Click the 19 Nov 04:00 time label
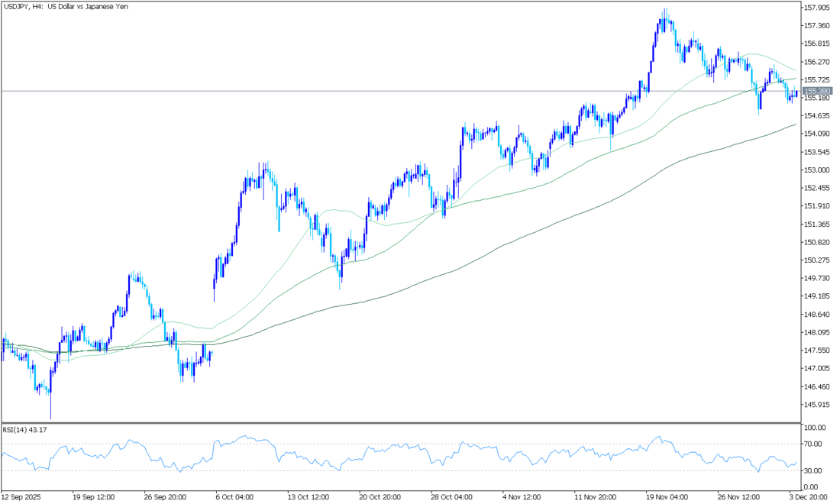 click(x=666, y=495)
